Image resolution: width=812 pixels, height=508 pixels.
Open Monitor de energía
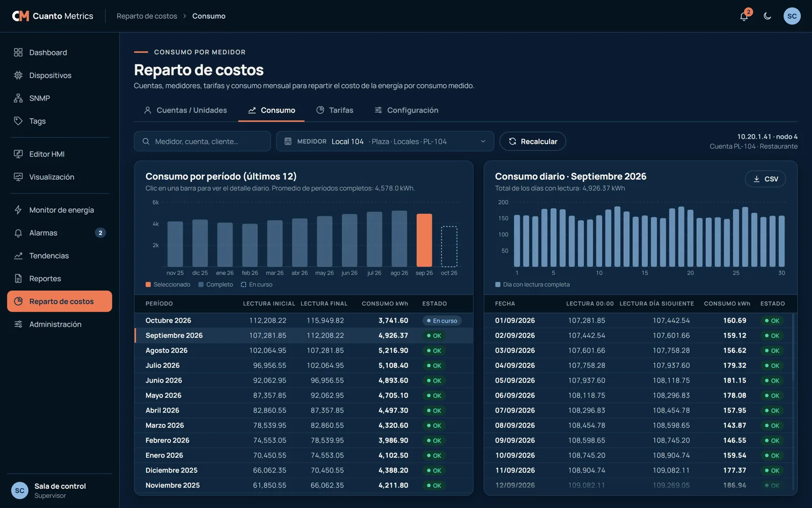point(59,210)
